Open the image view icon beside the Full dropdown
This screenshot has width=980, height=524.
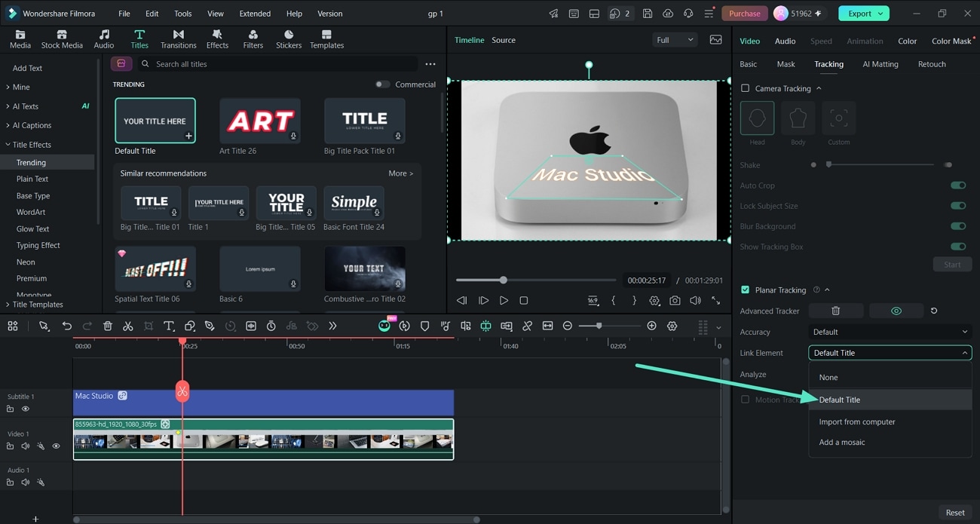pos(715,40)
